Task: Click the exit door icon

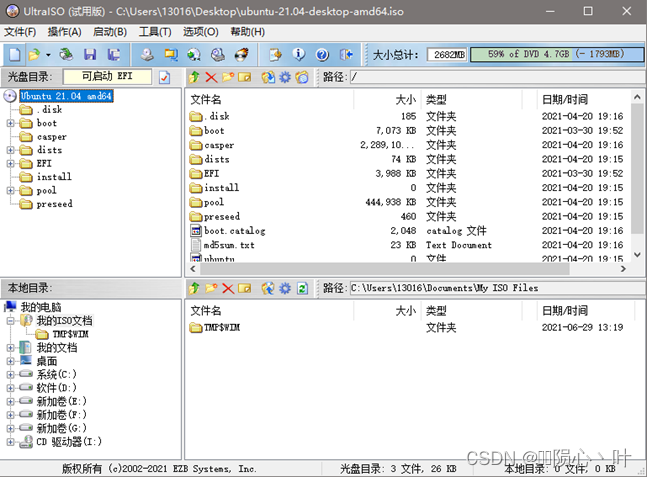Action: coord(346,54)
